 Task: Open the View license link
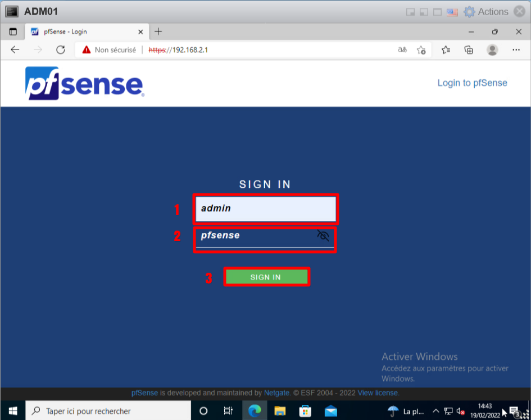pyautogui.click(x=378, y=393)
